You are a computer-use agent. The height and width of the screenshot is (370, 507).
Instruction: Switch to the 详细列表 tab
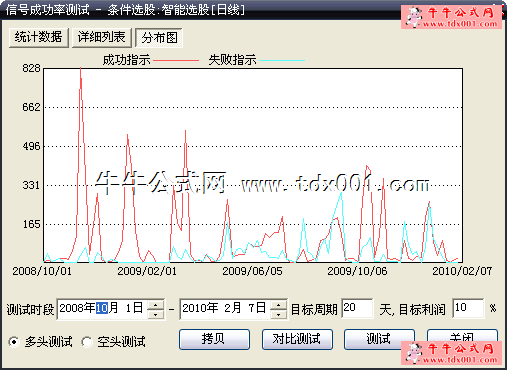(102, 38)
